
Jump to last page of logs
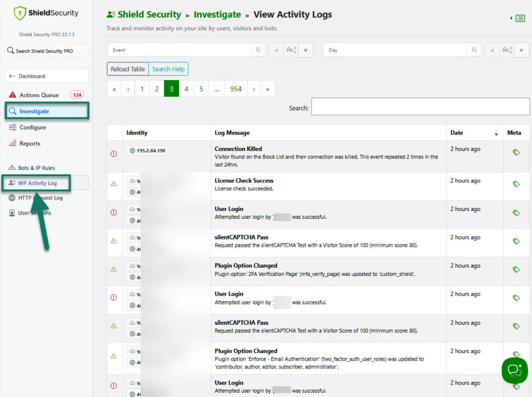(268, 89)
